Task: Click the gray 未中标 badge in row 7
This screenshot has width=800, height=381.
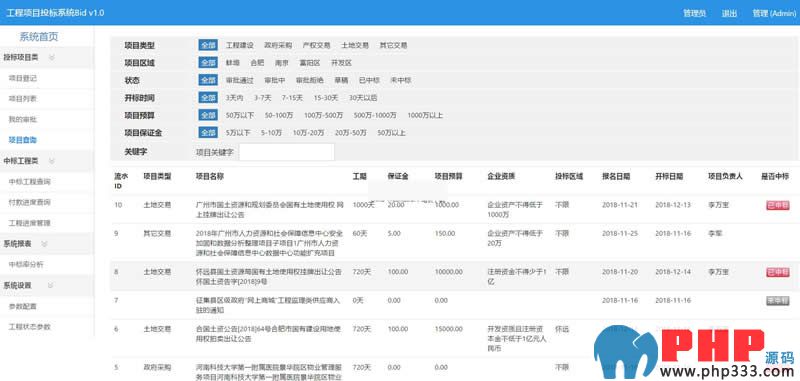Action: tap(778, 301)
